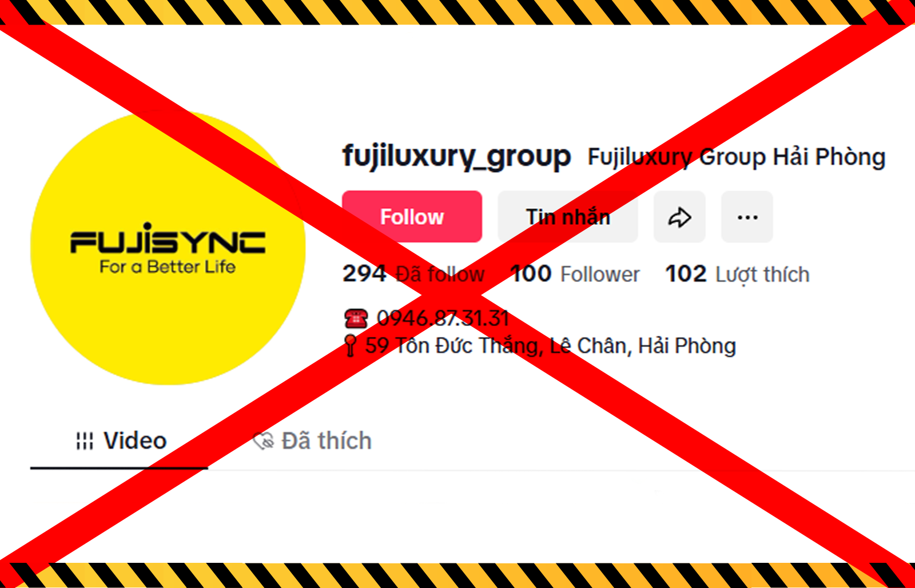Switch to the Đã thích tab

(x=312, y=441)
